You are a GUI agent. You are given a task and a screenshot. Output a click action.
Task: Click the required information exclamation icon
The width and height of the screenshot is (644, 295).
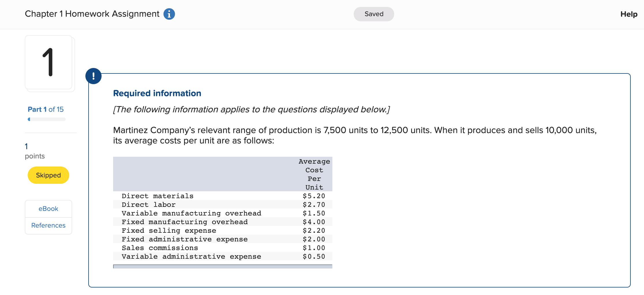click(x=93, y=76)
